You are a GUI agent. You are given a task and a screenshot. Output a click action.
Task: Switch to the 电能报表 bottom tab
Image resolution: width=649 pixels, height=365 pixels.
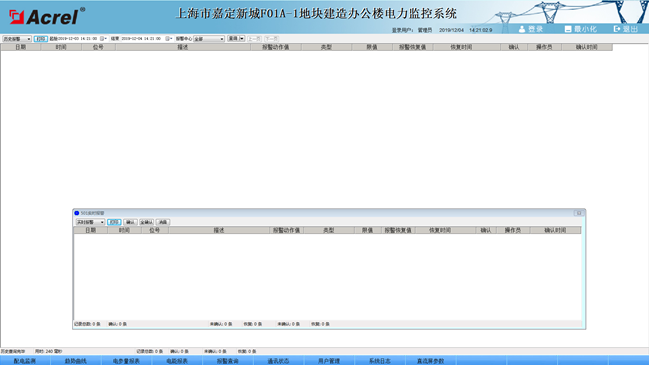pos(177,361)
